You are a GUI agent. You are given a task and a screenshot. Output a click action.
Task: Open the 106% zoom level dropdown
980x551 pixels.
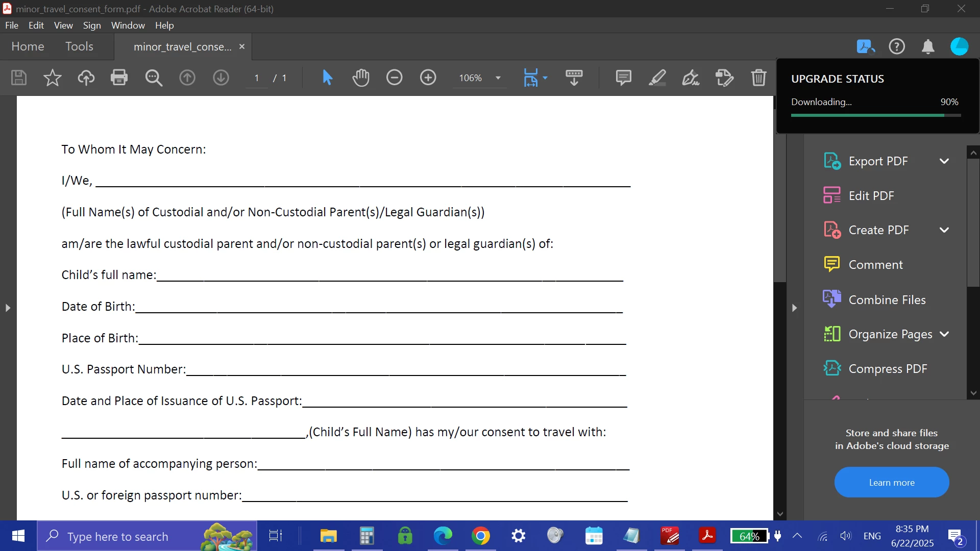click(498, 78)
